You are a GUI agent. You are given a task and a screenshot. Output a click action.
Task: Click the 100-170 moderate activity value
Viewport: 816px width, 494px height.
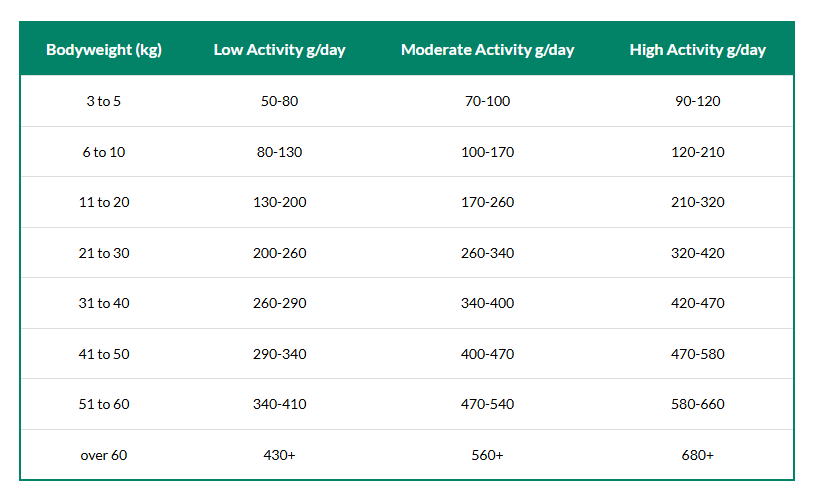click(x=487, y=152)
